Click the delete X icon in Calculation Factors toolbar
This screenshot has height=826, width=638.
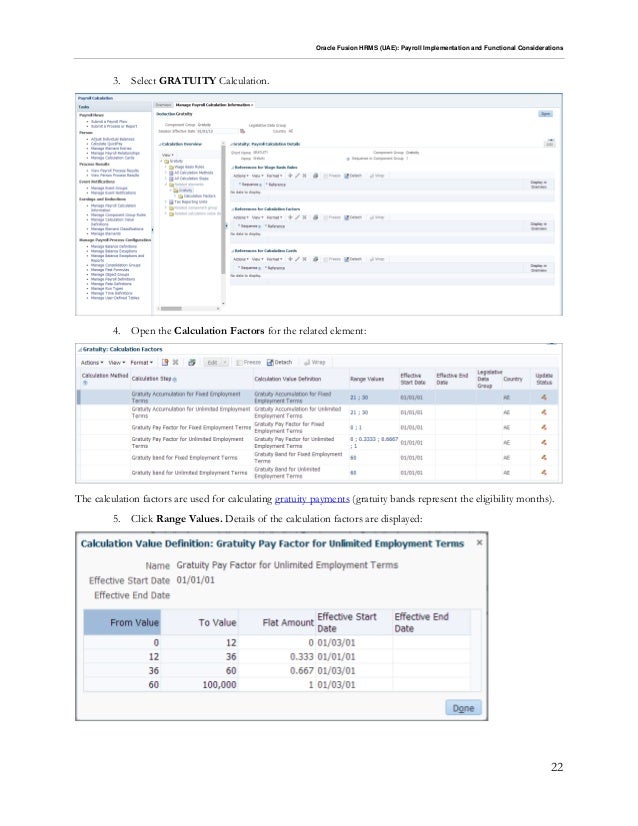(x=175, y=362)
